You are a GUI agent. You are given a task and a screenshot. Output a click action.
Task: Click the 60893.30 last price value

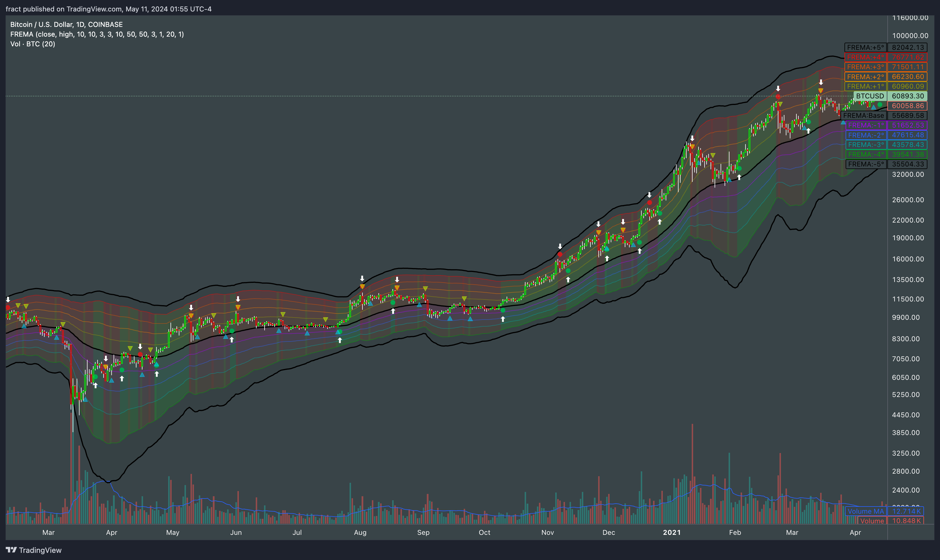[x=907, y=96]
